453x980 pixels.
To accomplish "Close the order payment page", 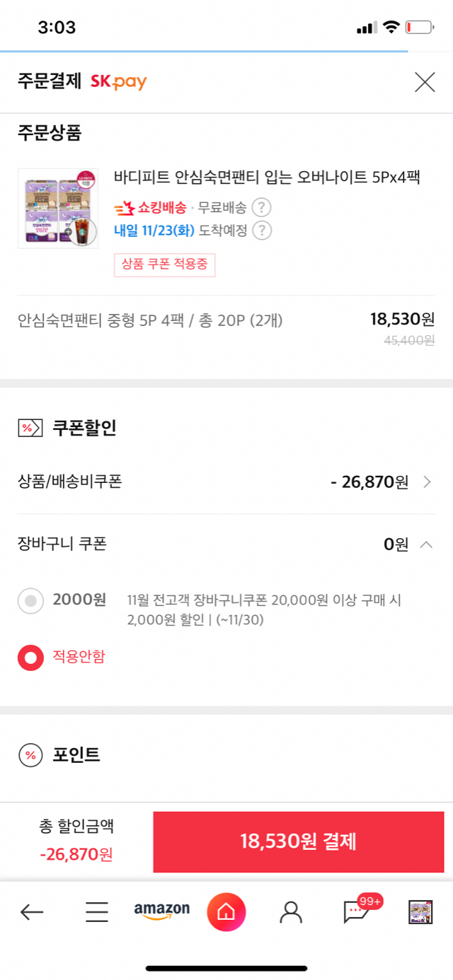I will tap(425, 82).
